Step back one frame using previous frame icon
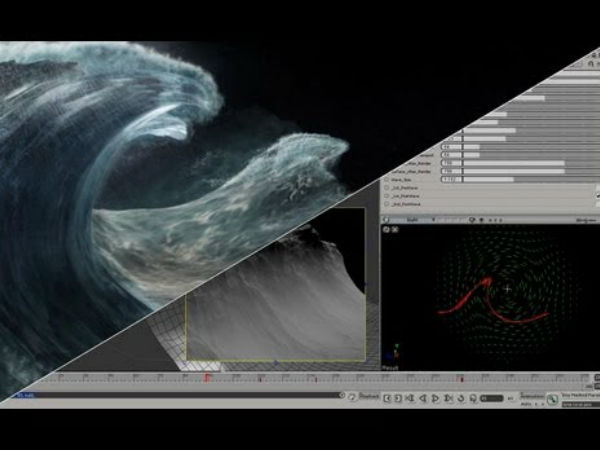Screen dimensions: 600x450 coord(397,398)
